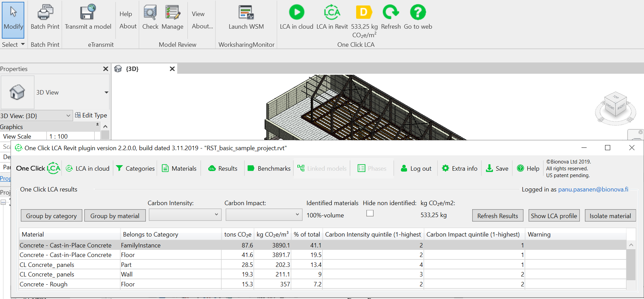Select the Modify arrow tool
The height and width of the screenshot is (299, 644).
(13, 19)
